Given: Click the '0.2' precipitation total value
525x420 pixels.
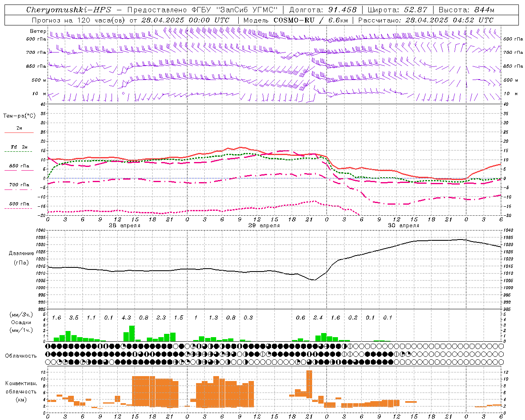Looking at the screenshot, I should [353, 317].
